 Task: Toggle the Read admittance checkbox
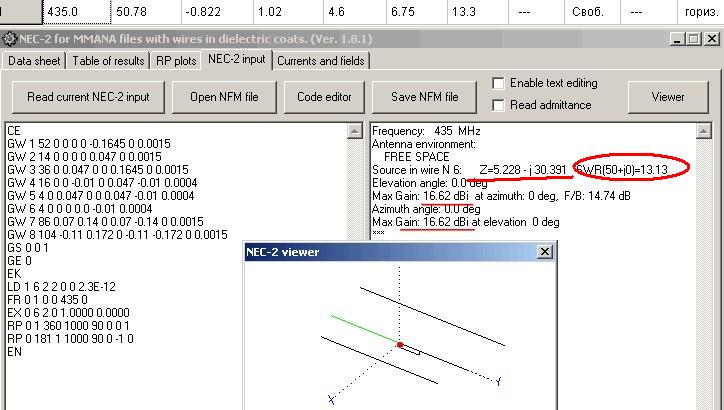pyautogui.click(x=498, y=105)
